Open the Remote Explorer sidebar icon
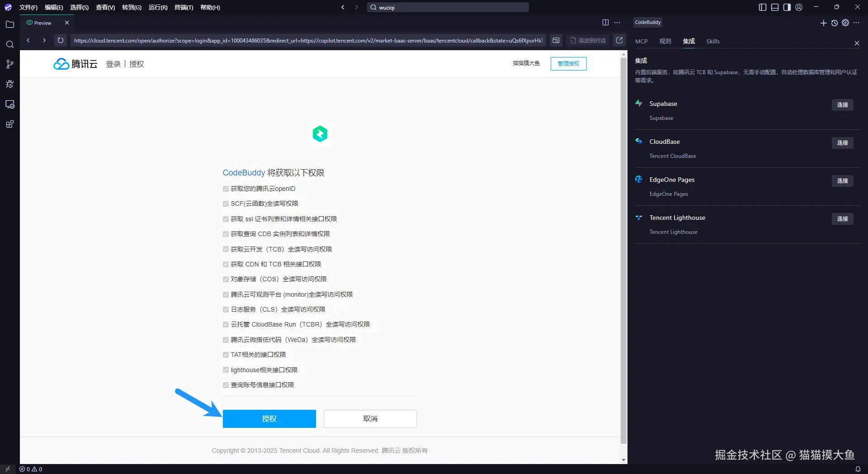Viewport: 868px width, 474px height. click(9, 104)
